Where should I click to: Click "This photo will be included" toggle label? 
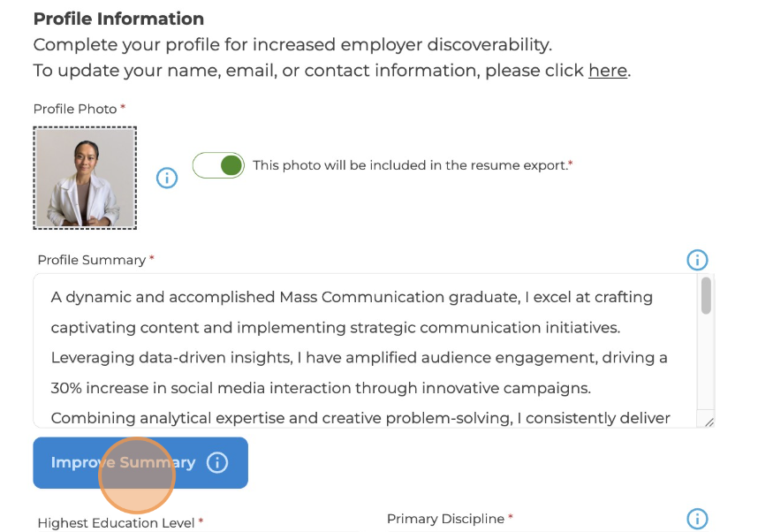410,165
